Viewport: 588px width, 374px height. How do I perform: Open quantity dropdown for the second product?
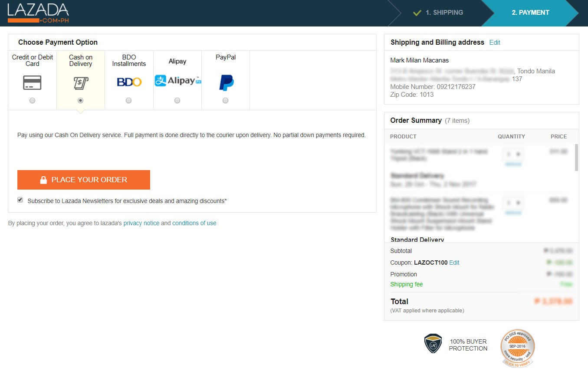coord(513,203)
